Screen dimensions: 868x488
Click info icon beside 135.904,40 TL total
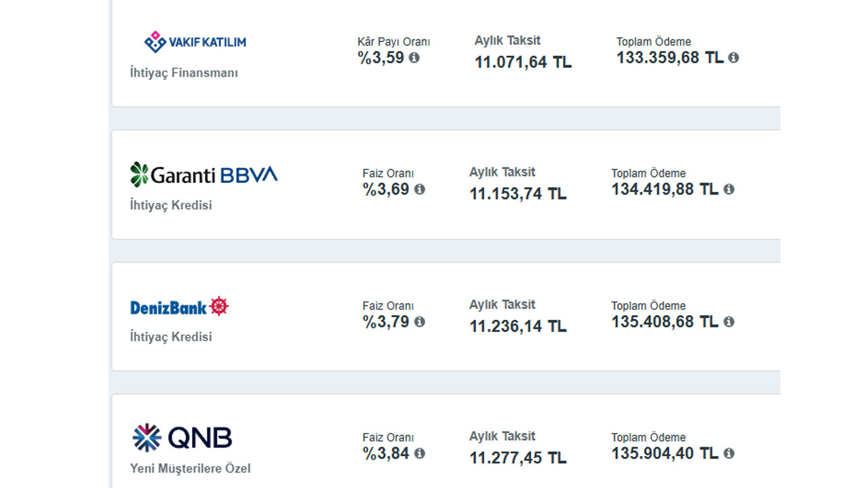tap(728, 453)
